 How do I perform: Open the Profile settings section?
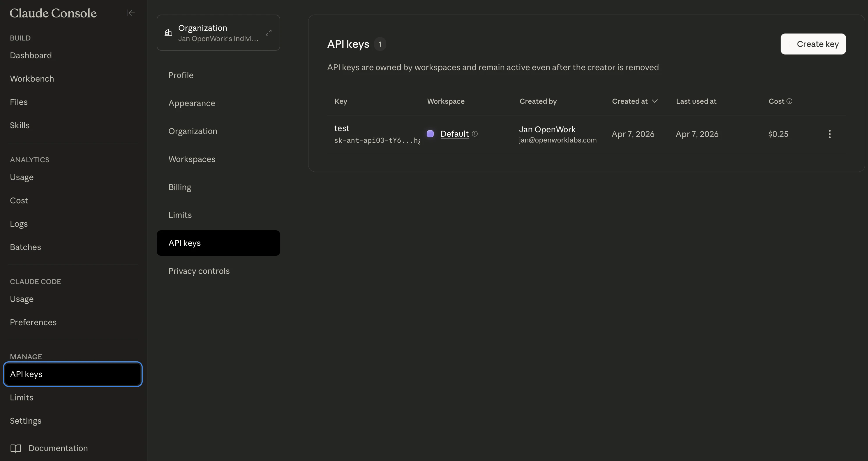tap(181, 75)
